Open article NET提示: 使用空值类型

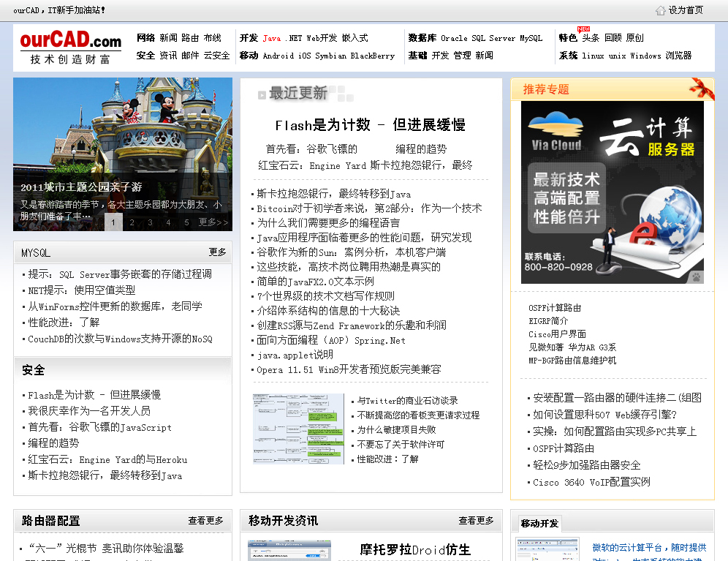(x=82, y=290)
